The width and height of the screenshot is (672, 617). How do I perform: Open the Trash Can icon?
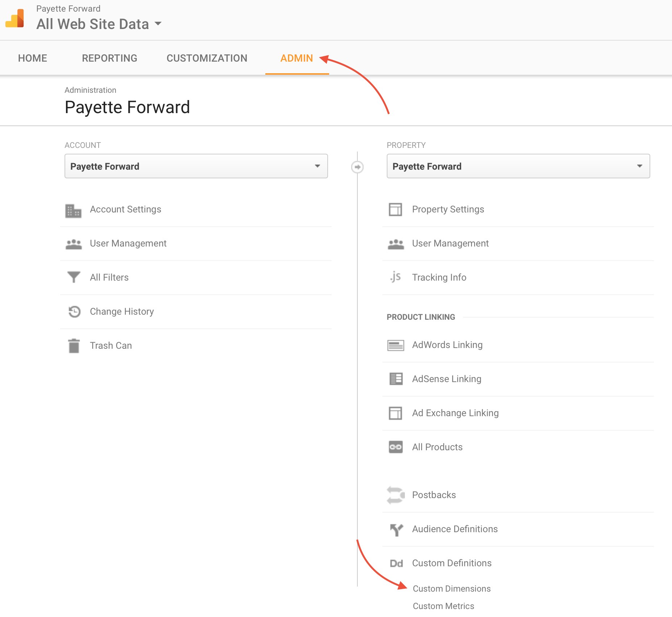tap(74, 345)
